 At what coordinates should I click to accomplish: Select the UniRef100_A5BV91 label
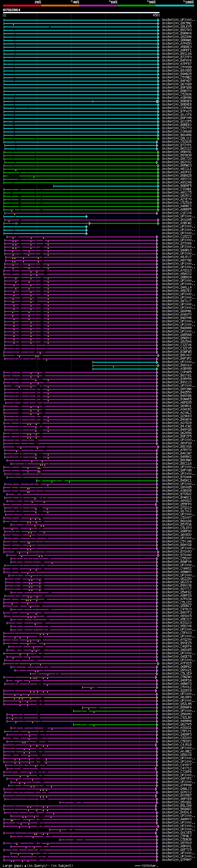click(x=176, y=151)
